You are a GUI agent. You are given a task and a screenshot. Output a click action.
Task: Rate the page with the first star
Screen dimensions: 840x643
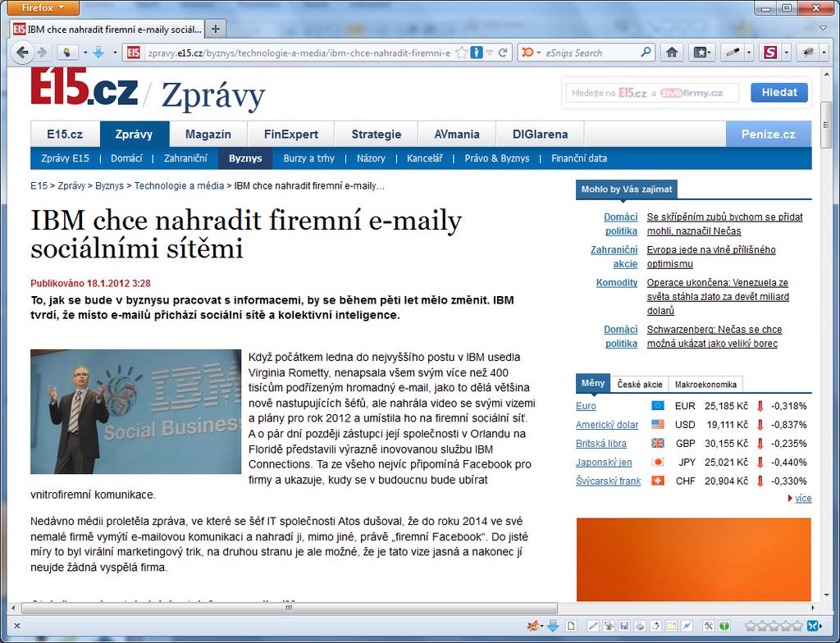(751, 625)
